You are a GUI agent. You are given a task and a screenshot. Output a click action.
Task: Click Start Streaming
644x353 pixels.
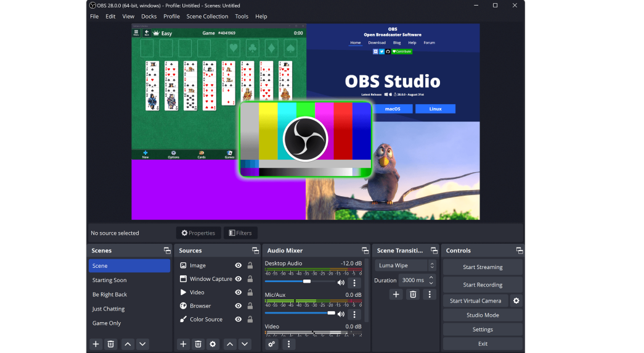tap(483, 267)
